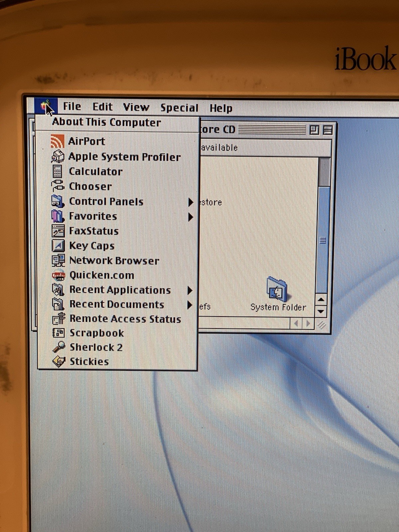Image resolution: width=399 pixels, height=532 pixels.
Task: Select the Sherlock 2 text label
Action: pos(96,347)
